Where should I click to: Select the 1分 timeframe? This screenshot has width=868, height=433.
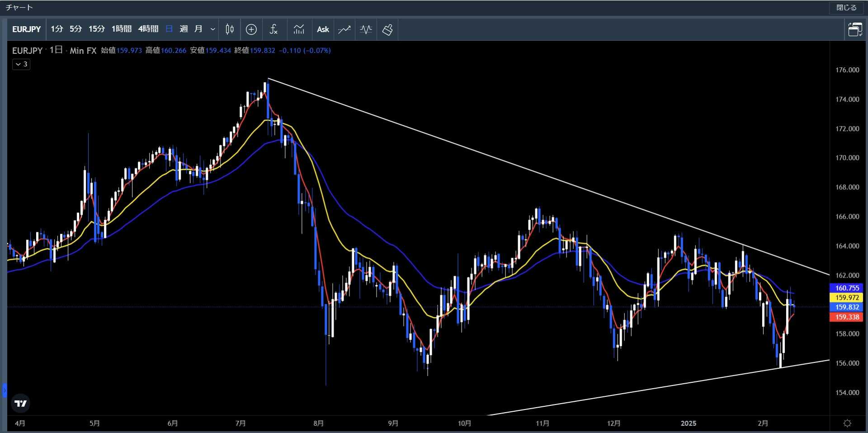click(57, 29)
